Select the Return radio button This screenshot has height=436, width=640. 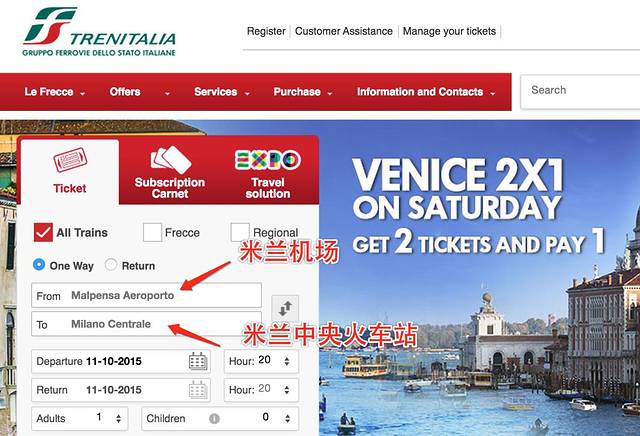[111, 265]
